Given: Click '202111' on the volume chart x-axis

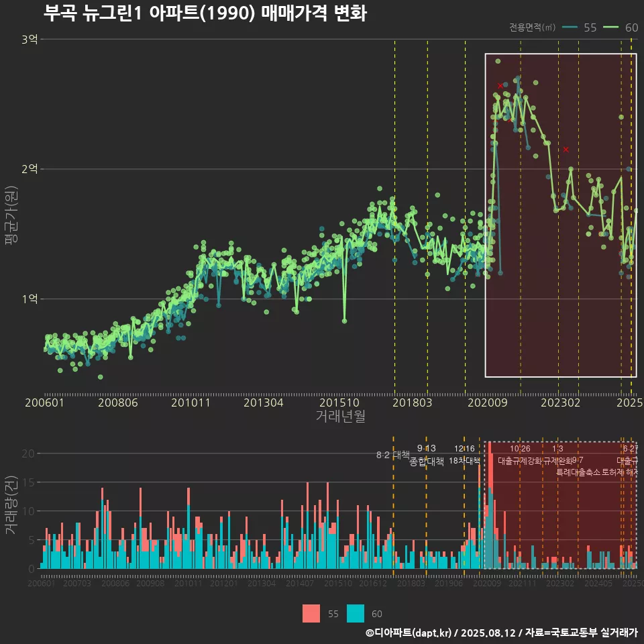Looking at the screenshot, I should 523,583.
